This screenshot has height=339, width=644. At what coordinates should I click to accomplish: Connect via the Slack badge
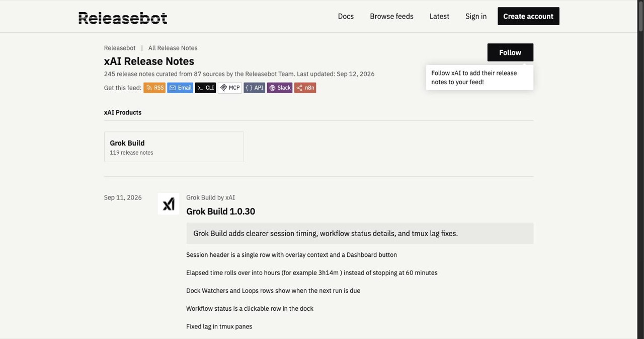[280, 88]
